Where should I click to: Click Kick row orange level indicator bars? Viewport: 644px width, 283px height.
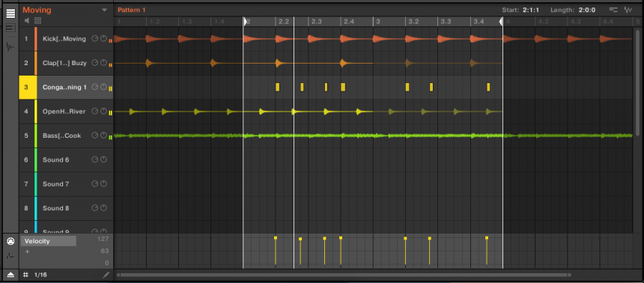[111, 40]
